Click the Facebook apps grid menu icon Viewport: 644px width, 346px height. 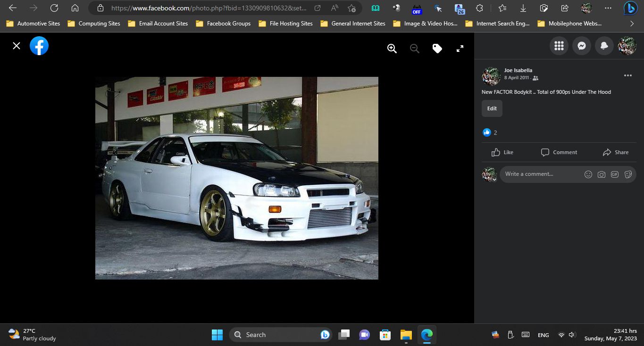click(x=559, y=45)
